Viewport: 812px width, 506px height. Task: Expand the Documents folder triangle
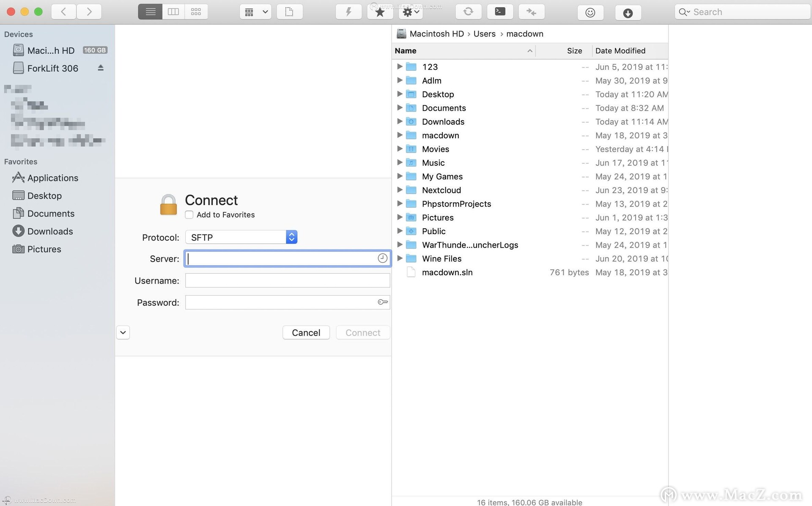tap(399, 108)
